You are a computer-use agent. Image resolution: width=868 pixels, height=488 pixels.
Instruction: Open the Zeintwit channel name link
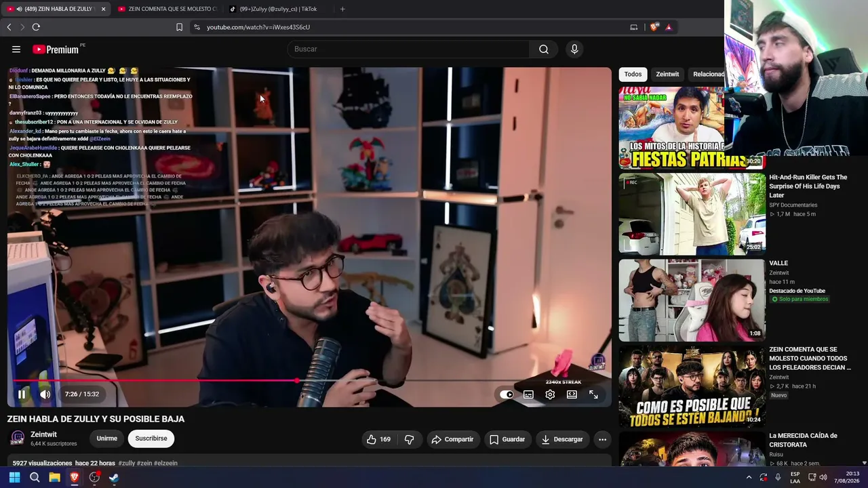click(43, 434)
